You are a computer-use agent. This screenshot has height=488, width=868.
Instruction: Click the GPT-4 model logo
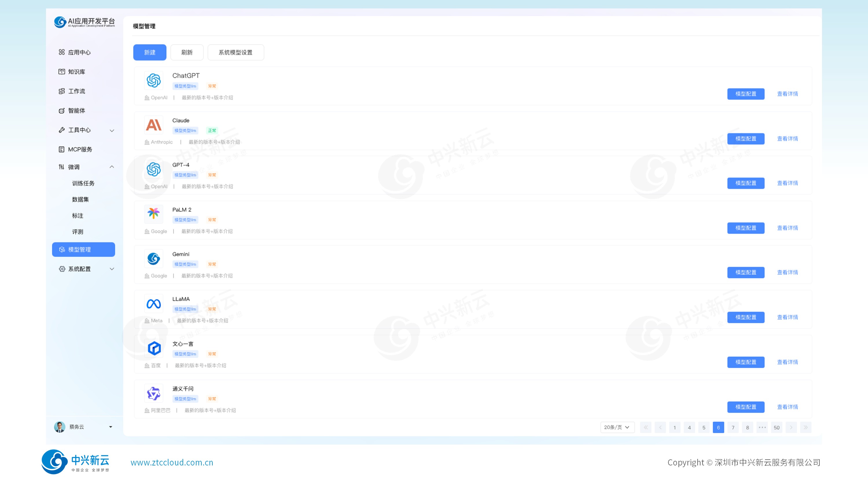click(x=154, y=170)
